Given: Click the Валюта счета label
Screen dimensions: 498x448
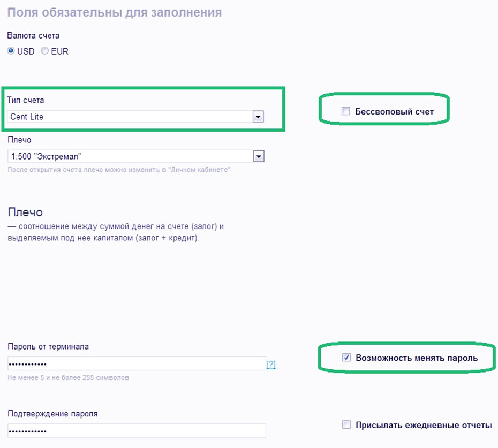Looking at the screenshot, I should (33, 35).
